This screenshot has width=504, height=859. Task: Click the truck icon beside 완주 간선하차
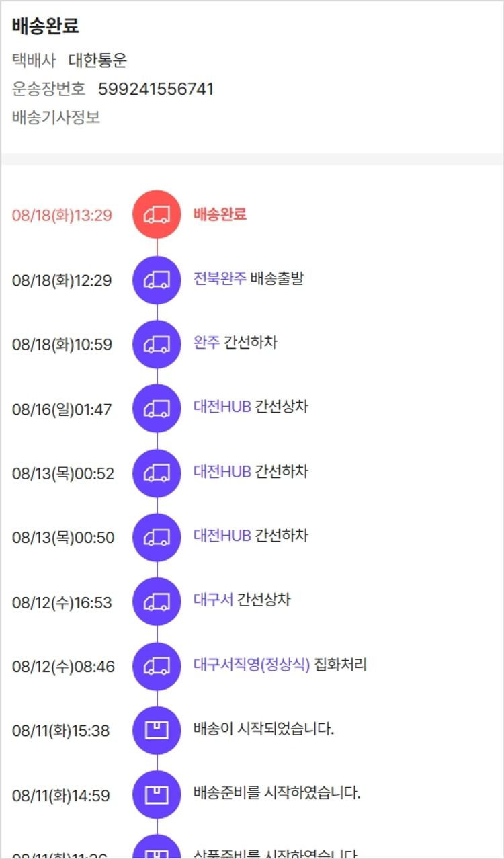(x=157, y=344)
